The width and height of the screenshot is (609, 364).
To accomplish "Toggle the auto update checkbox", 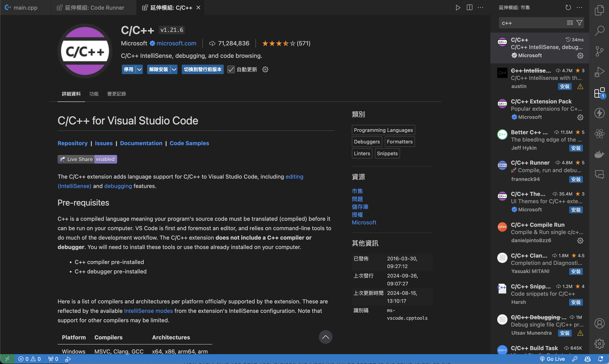I will [231, 69].
